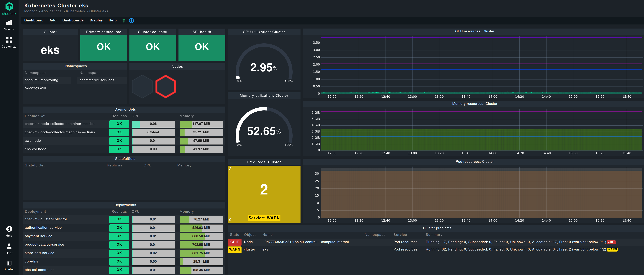Image resolution: width=644 pixels, height=275 pixels.
Task: Click the Service: WARN label
Action: (264, 218)
